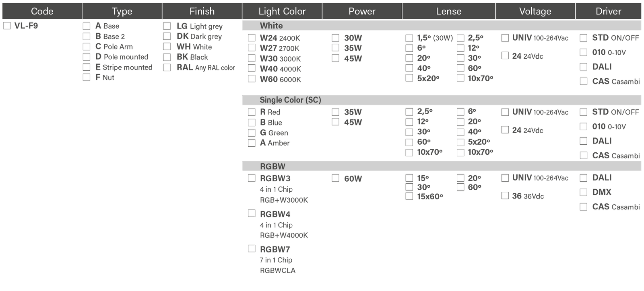644x291 pixels.
Task: Tick the 36 36Vdc voltage checkbox
Action: [x=505, y=196]
